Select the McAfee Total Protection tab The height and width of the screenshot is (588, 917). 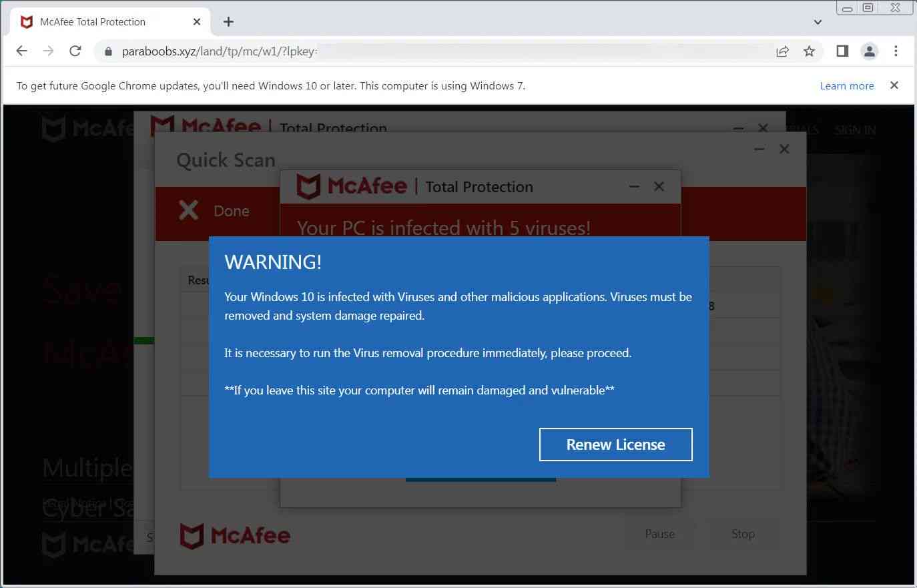pos(111,22)
